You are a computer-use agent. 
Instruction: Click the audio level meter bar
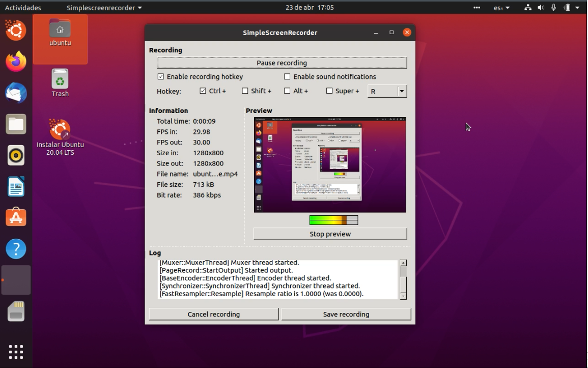coord(333,220)
